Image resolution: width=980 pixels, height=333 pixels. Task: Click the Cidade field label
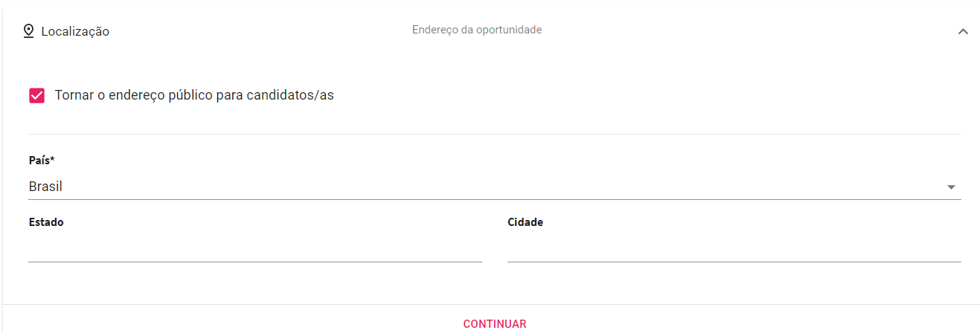tap(525, 222)
